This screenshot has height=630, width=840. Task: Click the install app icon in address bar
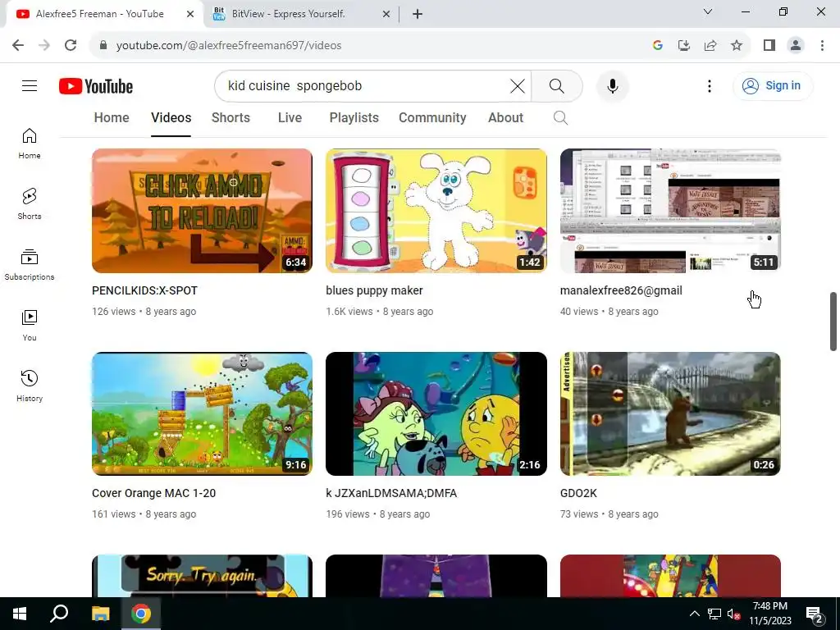pos(684,45)
